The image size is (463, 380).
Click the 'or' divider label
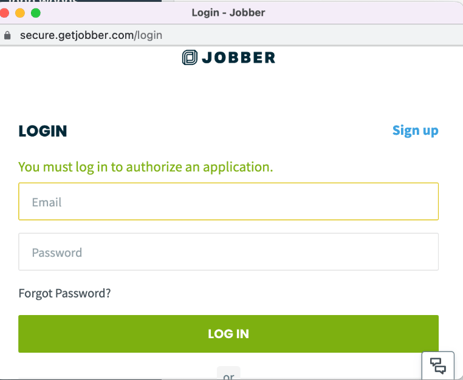[229, 376]
